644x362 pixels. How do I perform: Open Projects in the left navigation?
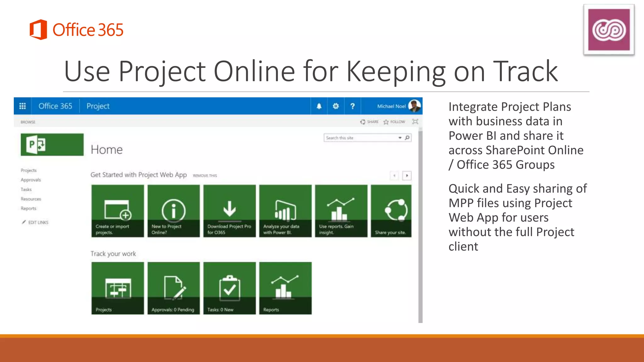29,170
